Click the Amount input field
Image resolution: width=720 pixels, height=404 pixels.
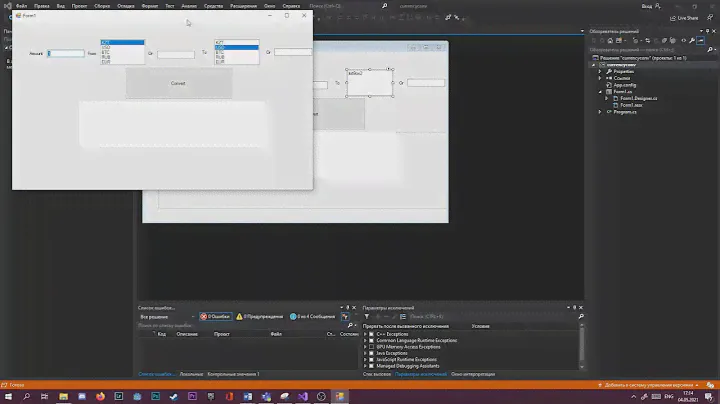(66, 53)
